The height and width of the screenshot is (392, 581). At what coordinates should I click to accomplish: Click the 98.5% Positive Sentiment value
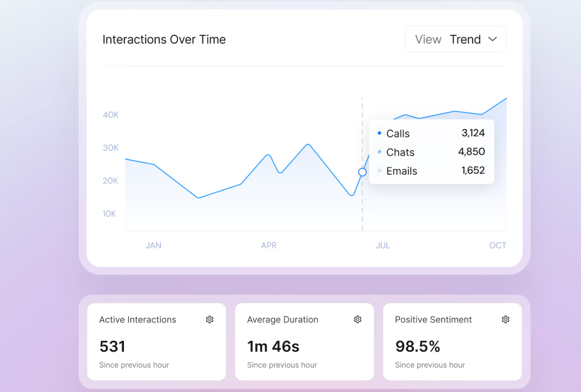[417, 346]
